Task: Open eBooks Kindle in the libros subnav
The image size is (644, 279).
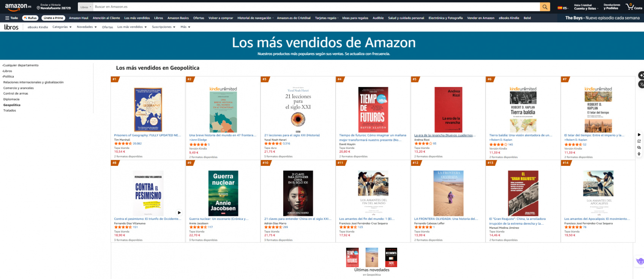Action: [38, 27]
